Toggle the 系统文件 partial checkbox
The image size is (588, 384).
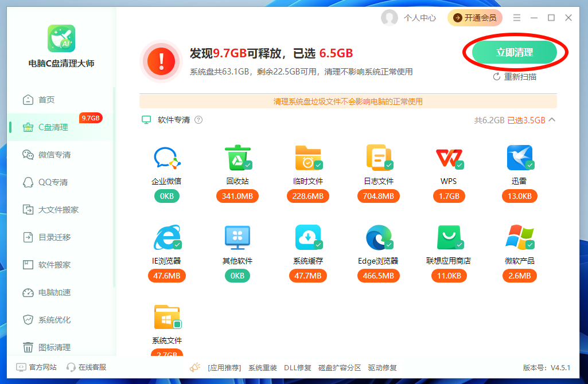177,324
